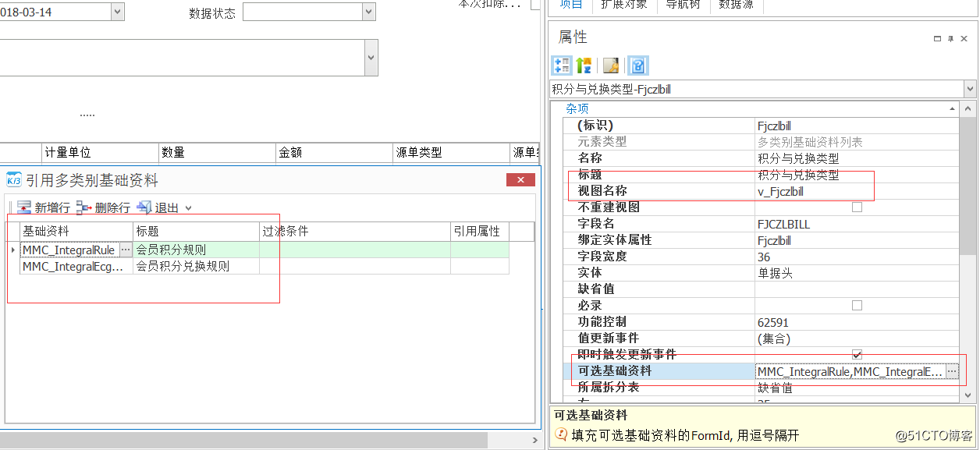
Task: Open toolbar overflow arrow after 退出
Action: click(188, 208)
